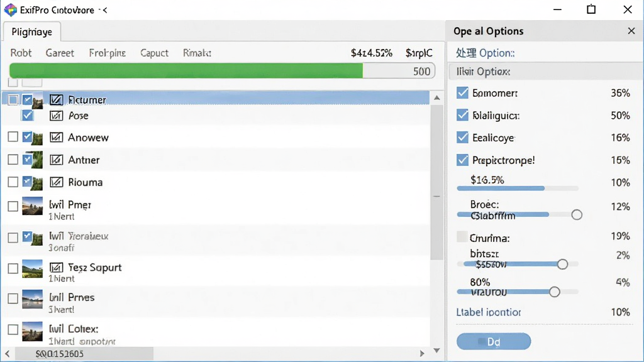The image size is (644, 362).
Task: Open the Inil Prnes photo thumbnail
Action: (33, 299)
